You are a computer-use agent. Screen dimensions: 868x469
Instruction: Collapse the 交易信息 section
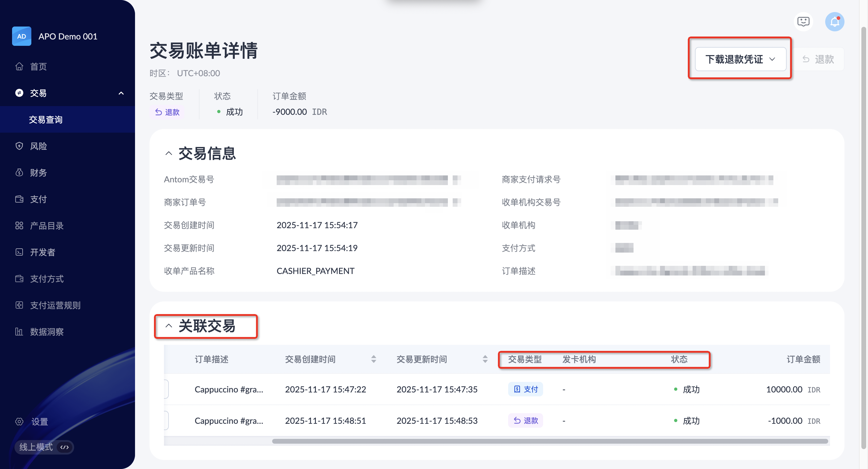coord(168,154)
